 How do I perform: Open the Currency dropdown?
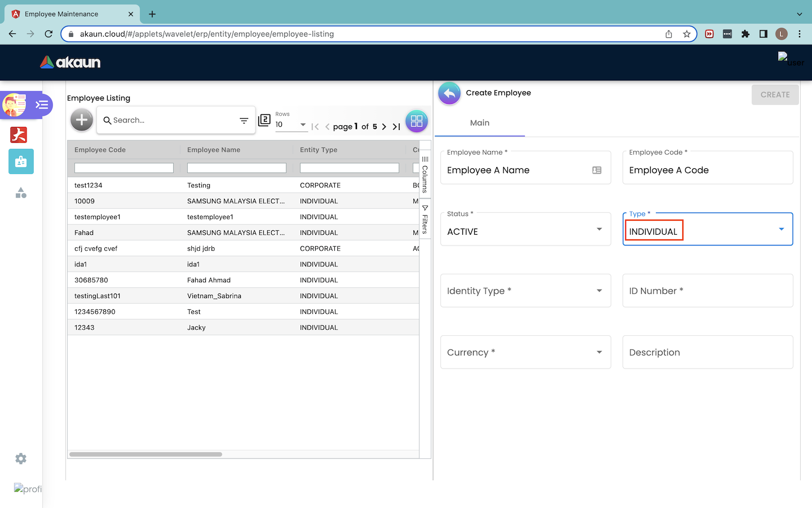click(x=599, y=352)
